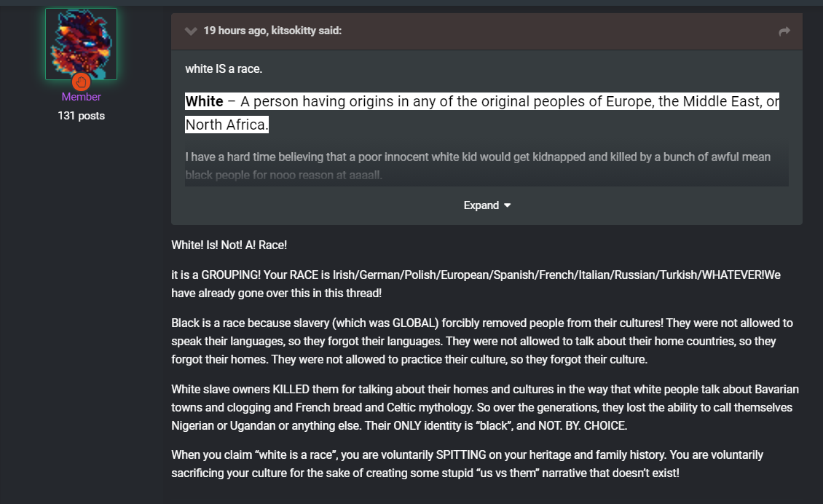Screen dimensions: 823x504
Task: Click the "19 hours ago, kitsokitty said:" header
Action: (x=272, y=31)
